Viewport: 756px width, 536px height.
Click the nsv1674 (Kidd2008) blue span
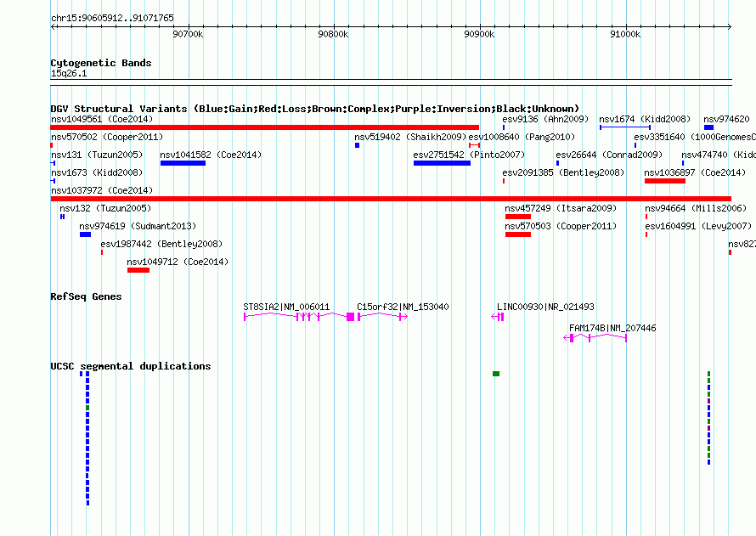click(625, 127)
